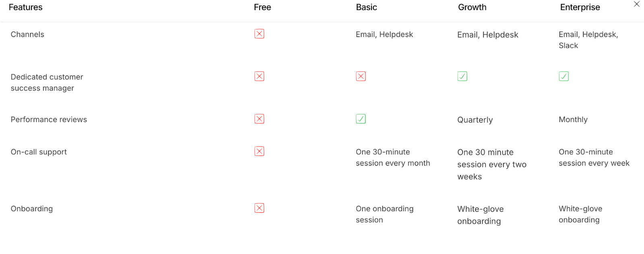
Task: Click the green check under Enterprise for Dedicated customer success manager
Action: coord(563,76)
